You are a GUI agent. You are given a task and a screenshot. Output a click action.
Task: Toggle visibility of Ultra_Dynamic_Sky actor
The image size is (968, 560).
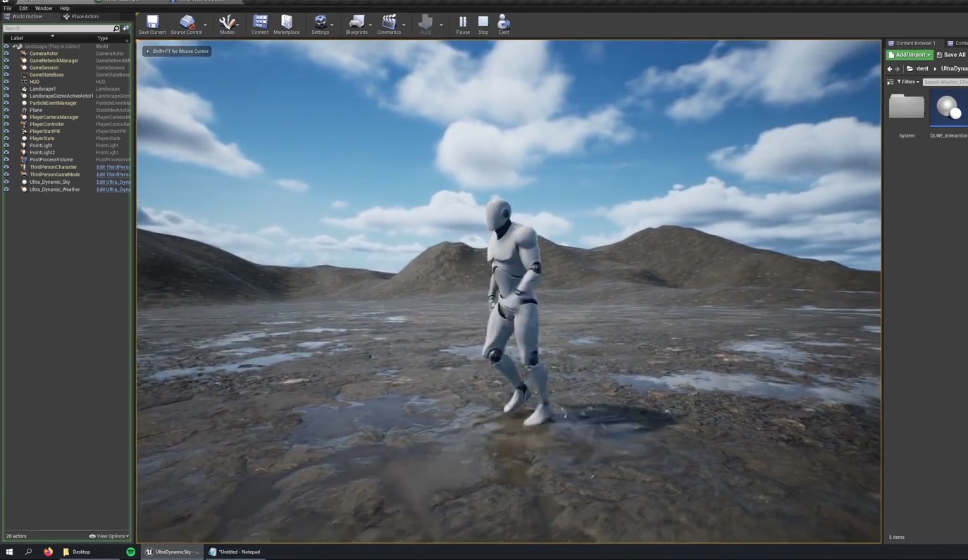(x=7, y=182)
